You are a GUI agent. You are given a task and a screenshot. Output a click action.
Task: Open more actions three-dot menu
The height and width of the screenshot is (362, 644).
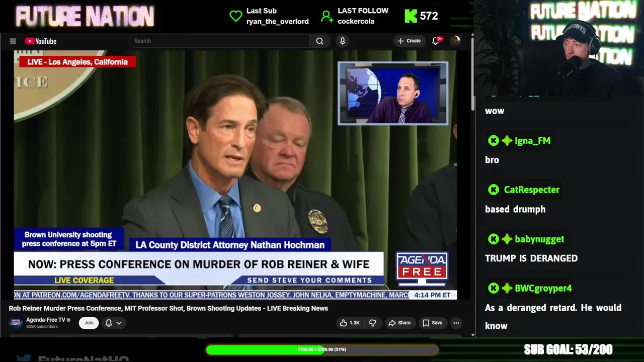(x=456, y=323)
